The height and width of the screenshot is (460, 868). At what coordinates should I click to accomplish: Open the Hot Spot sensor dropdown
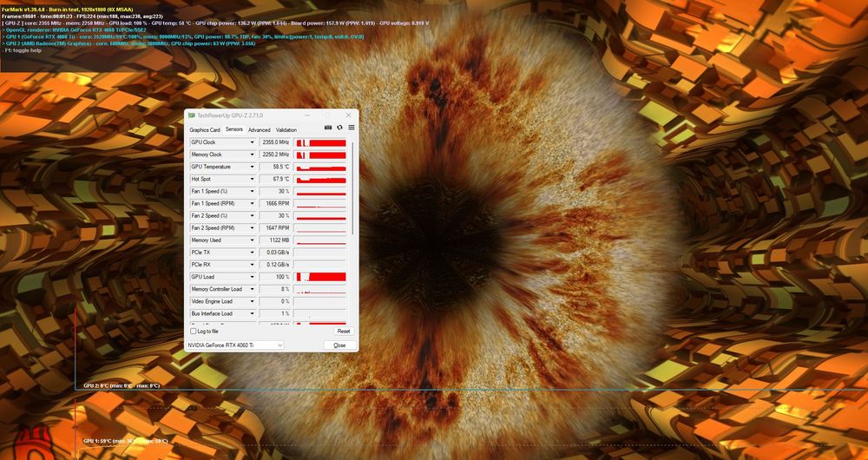coord(252,179)
